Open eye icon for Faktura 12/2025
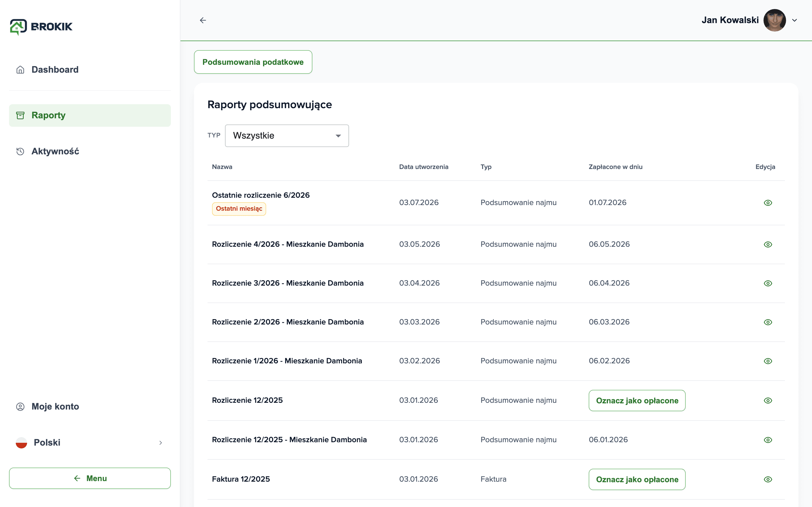Image resolution: width=812 pixels, height=507 pixels. tap(768, 479)
